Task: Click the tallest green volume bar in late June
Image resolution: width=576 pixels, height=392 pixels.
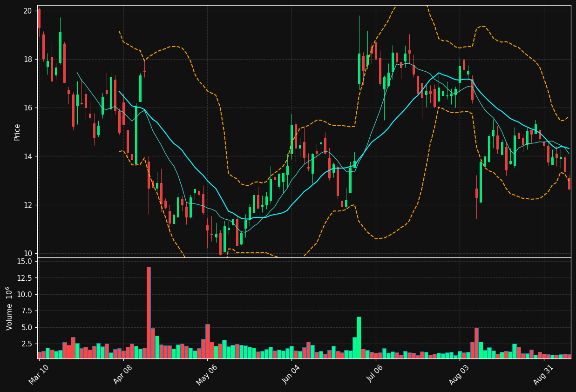Action: point(359,338)
